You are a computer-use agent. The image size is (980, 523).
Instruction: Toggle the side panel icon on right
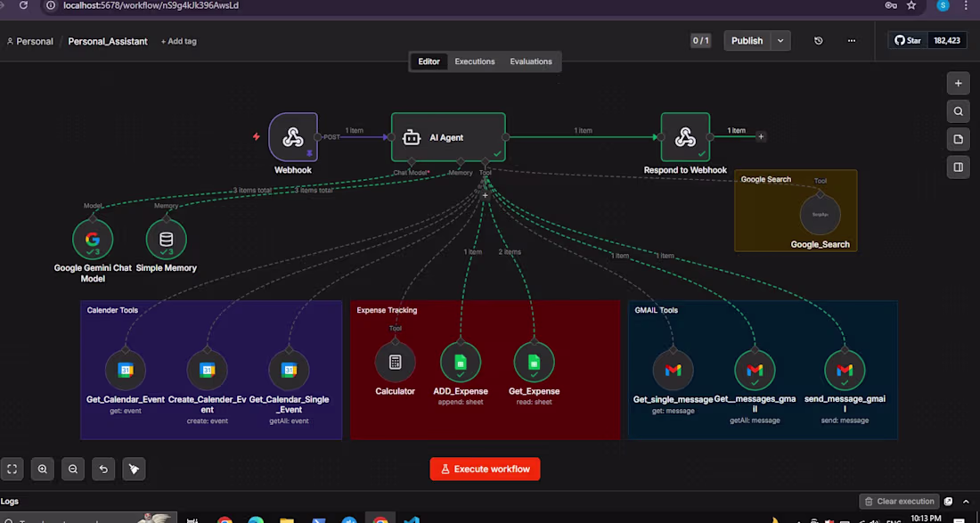(x=958, y=168)
